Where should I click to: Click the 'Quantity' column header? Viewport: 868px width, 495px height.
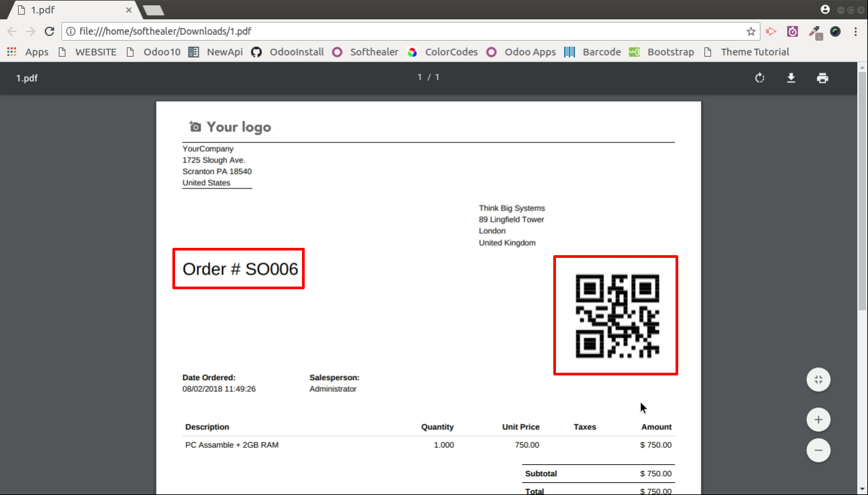(438, 427)
